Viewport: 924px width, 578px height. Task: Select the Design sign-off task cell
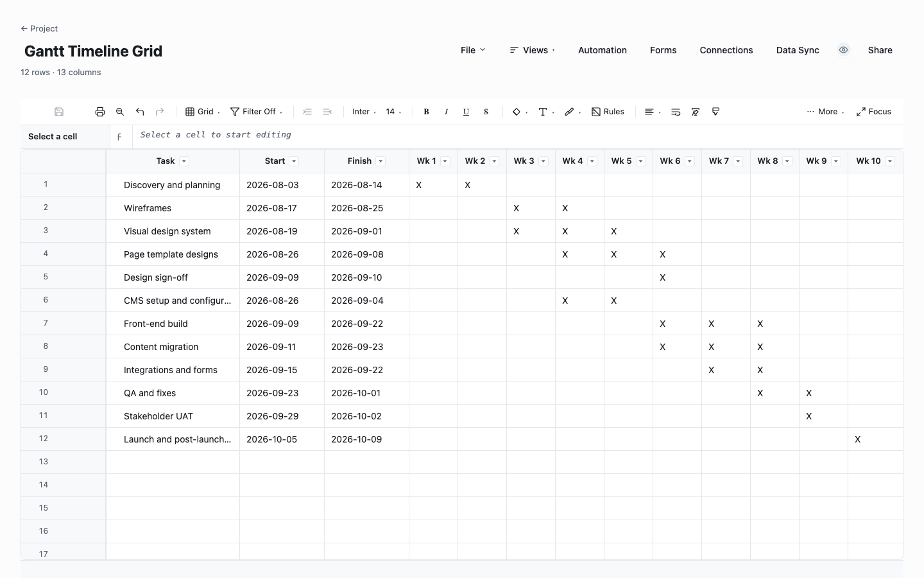tap(173, 277)
